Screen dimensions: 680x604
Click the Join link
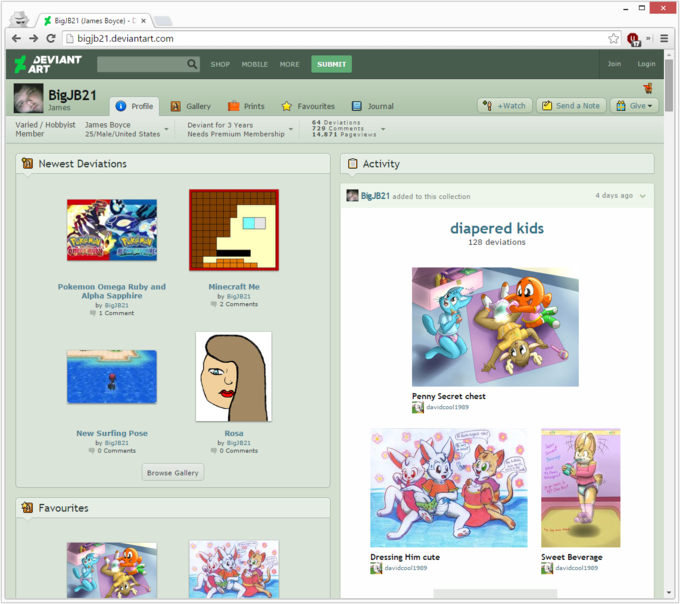(614, 64)
